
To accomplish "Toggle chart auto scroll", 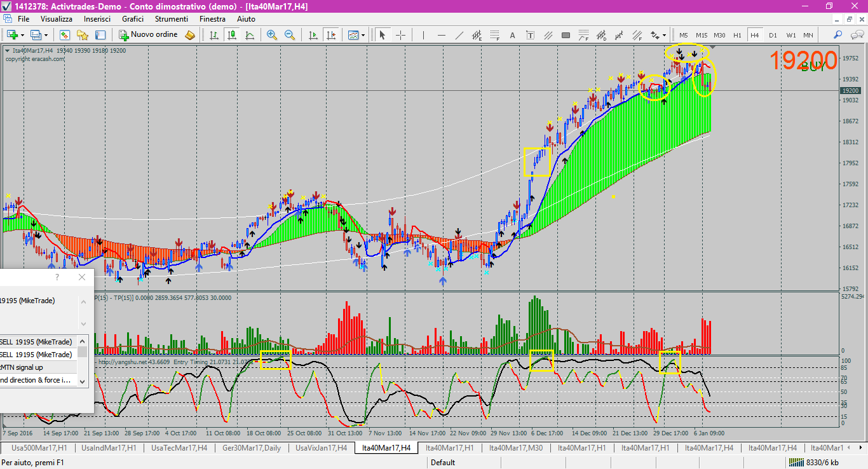I will (313, 35).
